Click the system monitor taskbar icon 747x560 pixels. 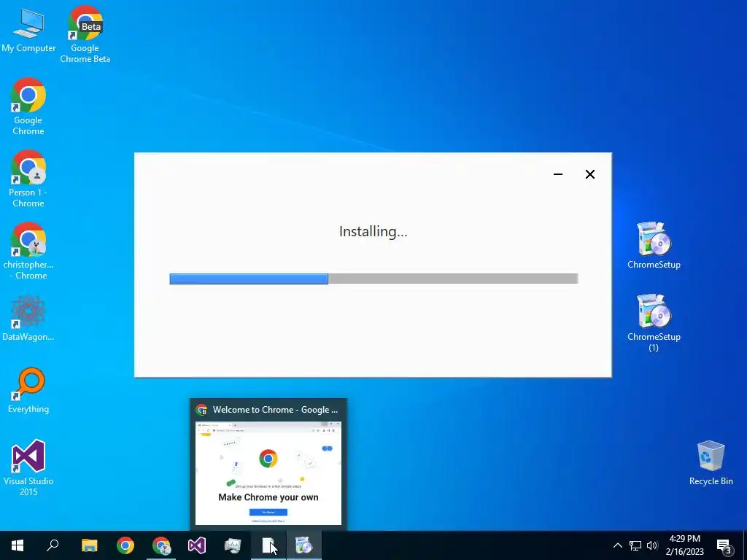click(x=233, y=545)
